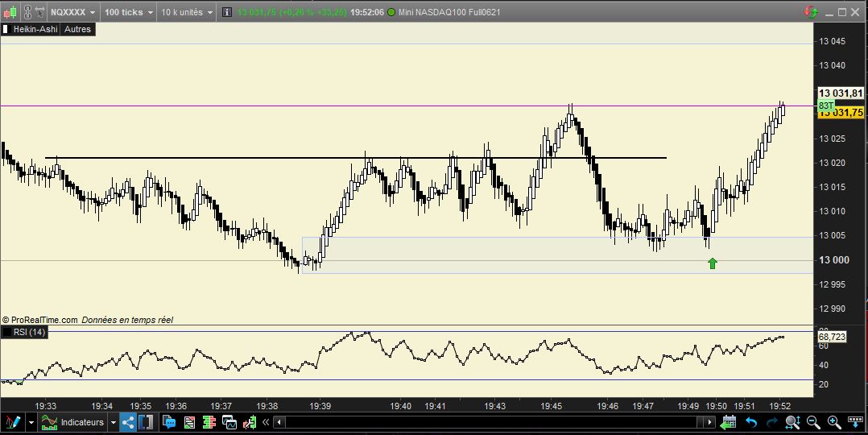Open the Autres settings tab
Screen dimensions: 868x435
tap(77, 29)
